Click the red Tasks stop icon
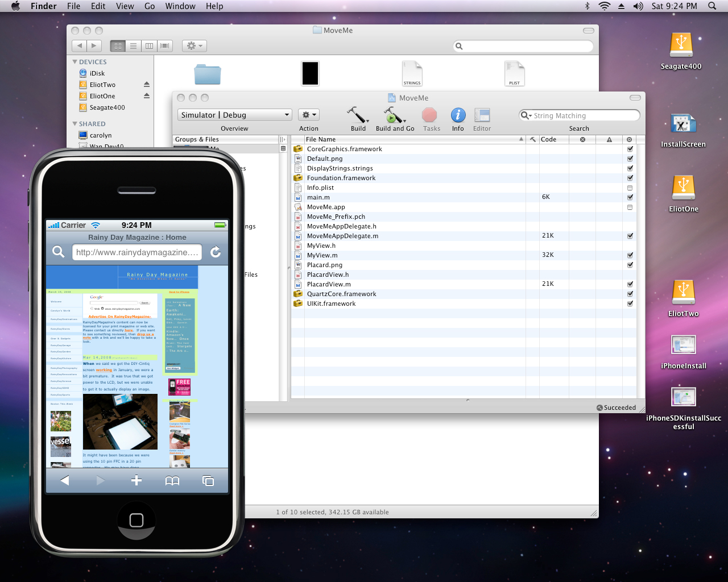Screen dimensions: 728x582 point(429,115)
